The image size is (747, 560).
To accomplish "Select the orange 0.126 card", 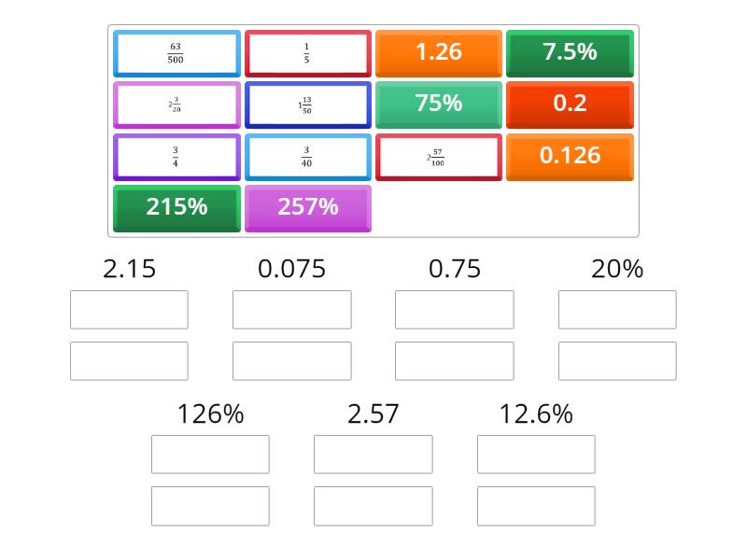I will (x=570, y=157).
